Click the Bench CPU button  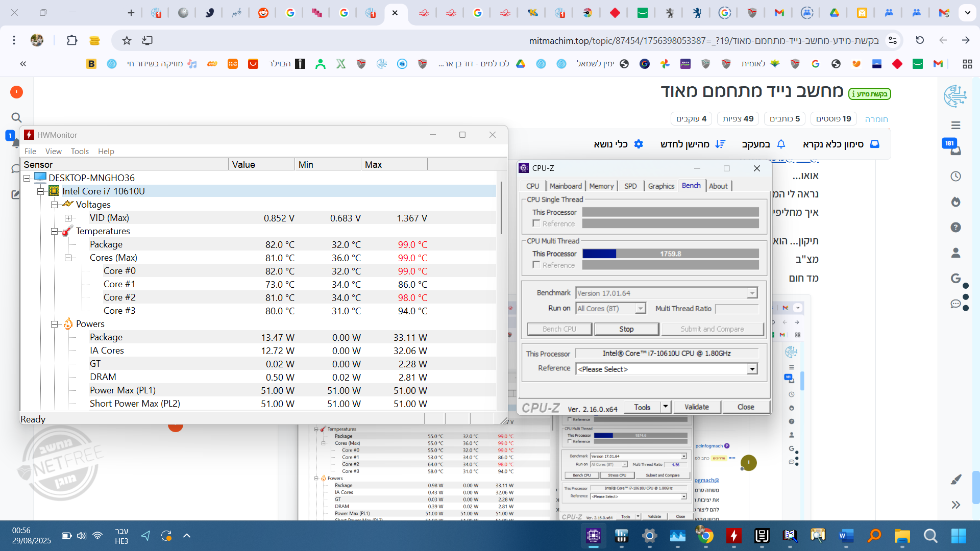pyautogui.click(x=559, y=329)
